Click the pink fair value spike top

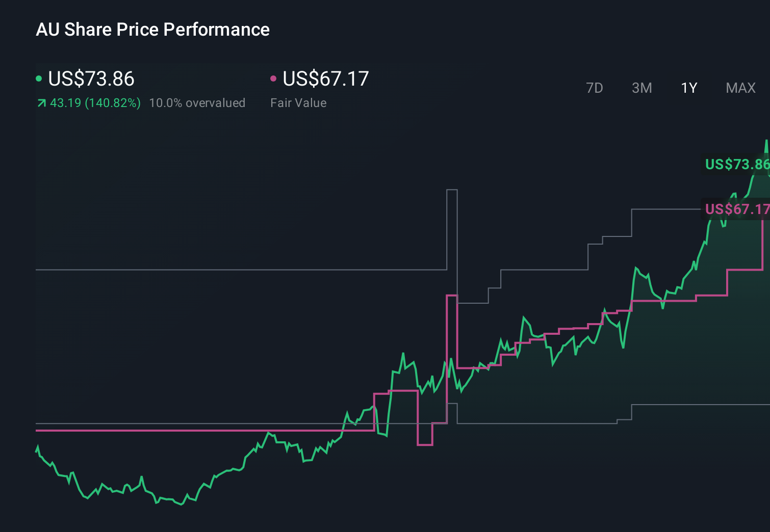[452, 296]
